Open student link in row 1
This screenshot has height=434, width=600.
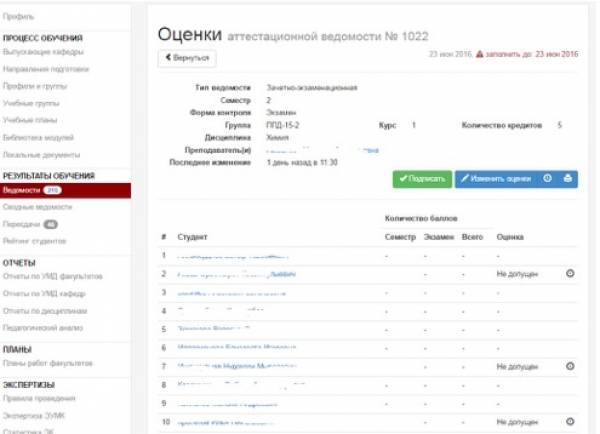[x=233, y=257]
